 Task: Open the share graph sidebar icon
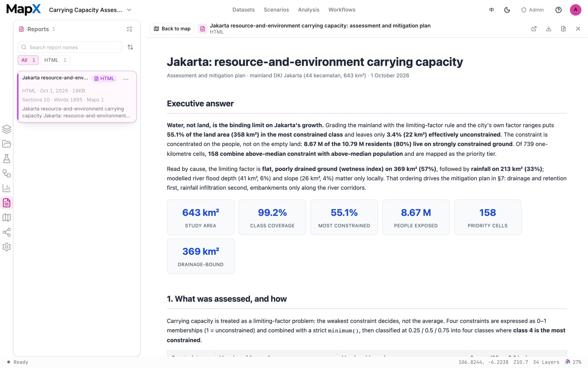[x=7, y=232]
